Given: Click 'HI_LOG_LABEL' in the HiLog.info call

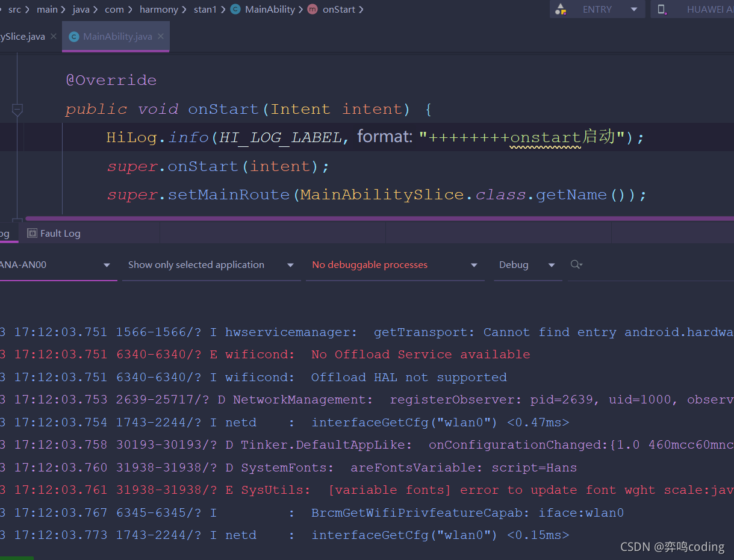Looking at the screenshot, I should tap(280, 138).
